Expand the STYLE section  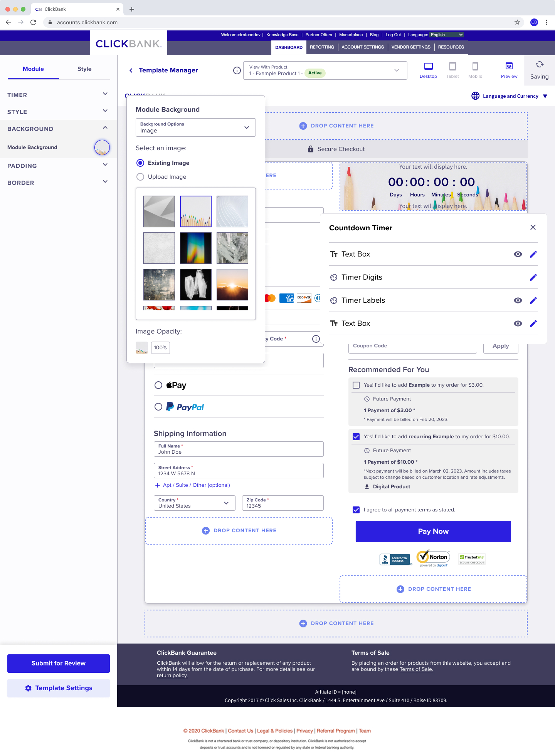59,112
